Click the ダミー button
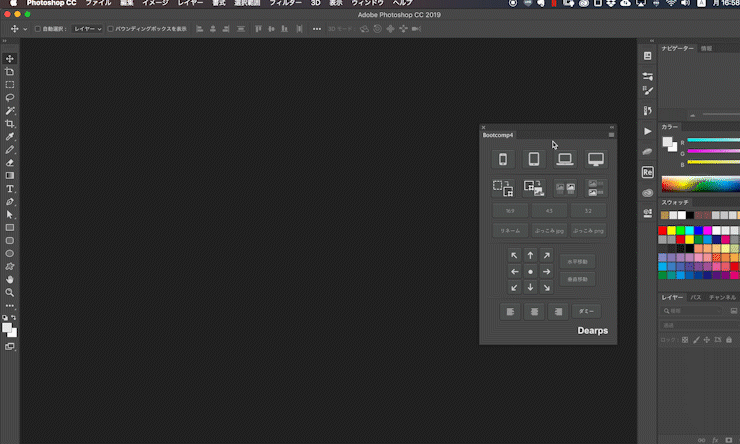 587,311
